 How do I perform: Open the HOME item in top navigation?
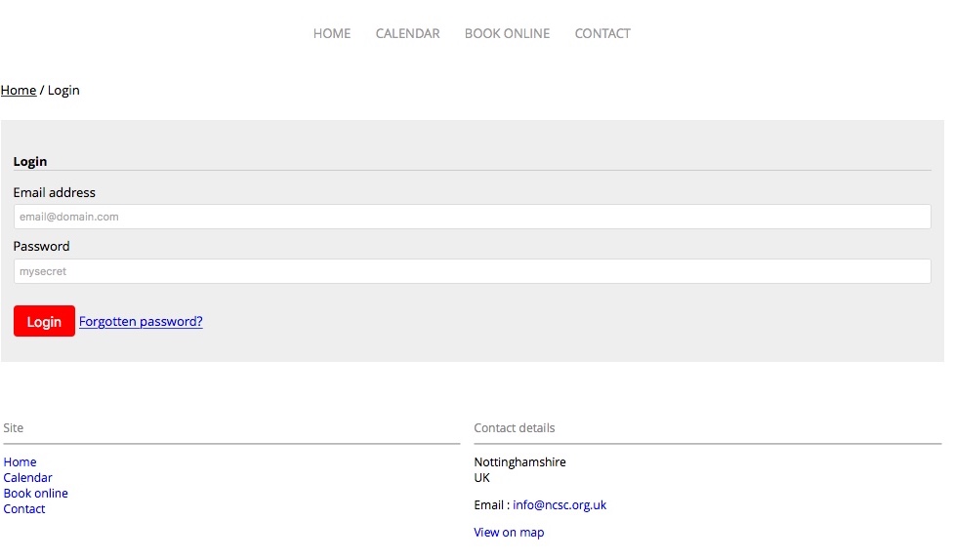pos(332,33)
